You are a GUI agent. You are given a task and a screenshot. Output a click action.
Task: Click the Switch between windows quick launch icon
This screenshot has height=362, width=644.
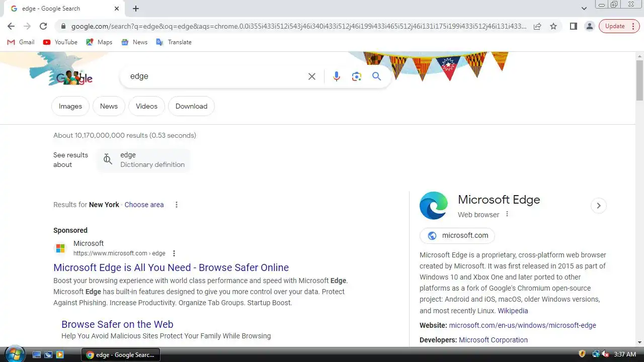(48, 354)
